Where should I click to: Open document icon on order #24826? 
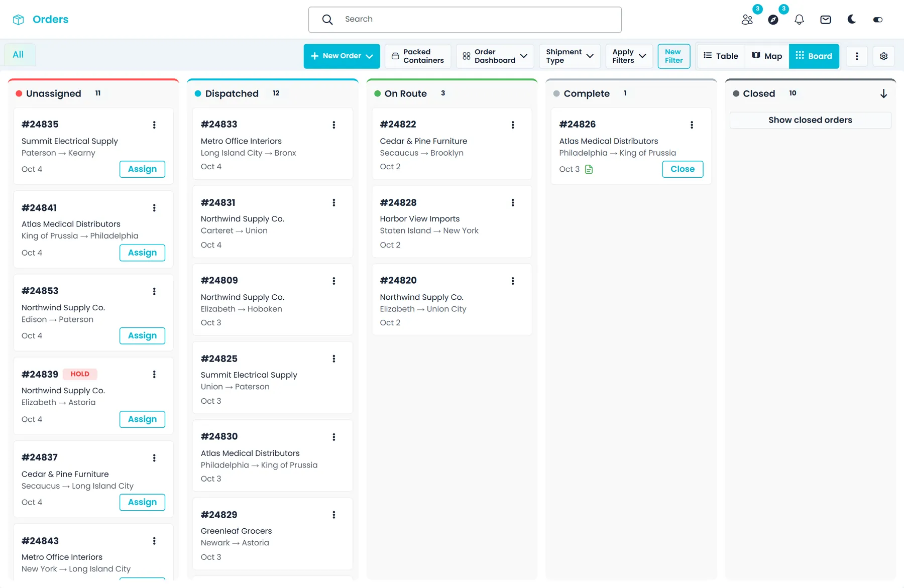[589, 170]
